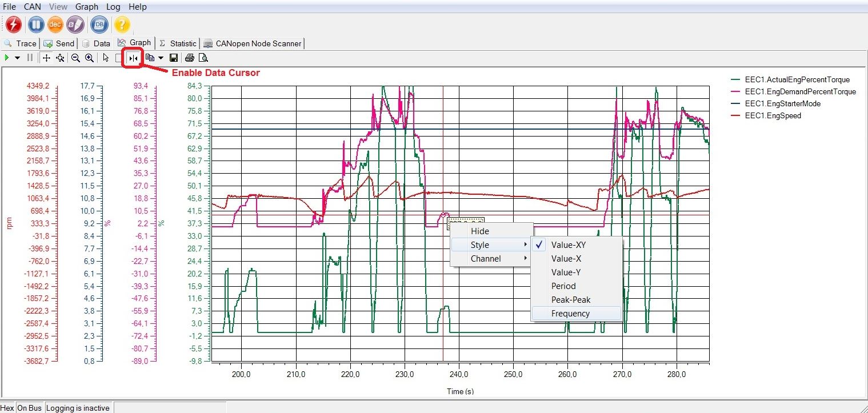This screenshot has height=413, width=868.
Task: Check the Frequency style option
Action: 571,313
